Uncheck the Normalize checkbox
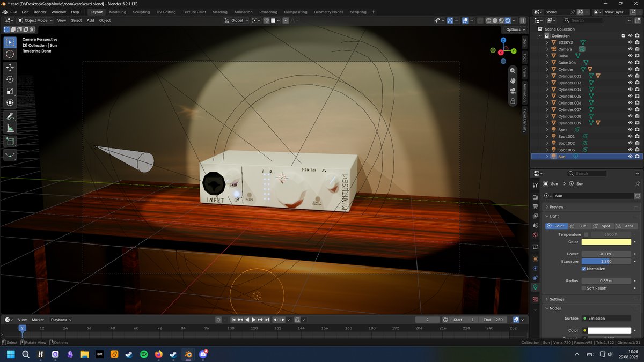The image size is (644, 362). pos(584,269)
